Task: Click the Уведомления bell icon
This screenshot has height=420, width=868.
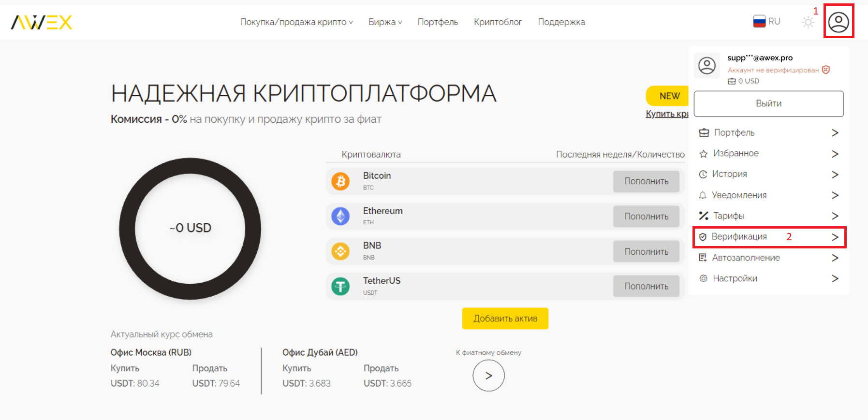Action: pos(703,195)
